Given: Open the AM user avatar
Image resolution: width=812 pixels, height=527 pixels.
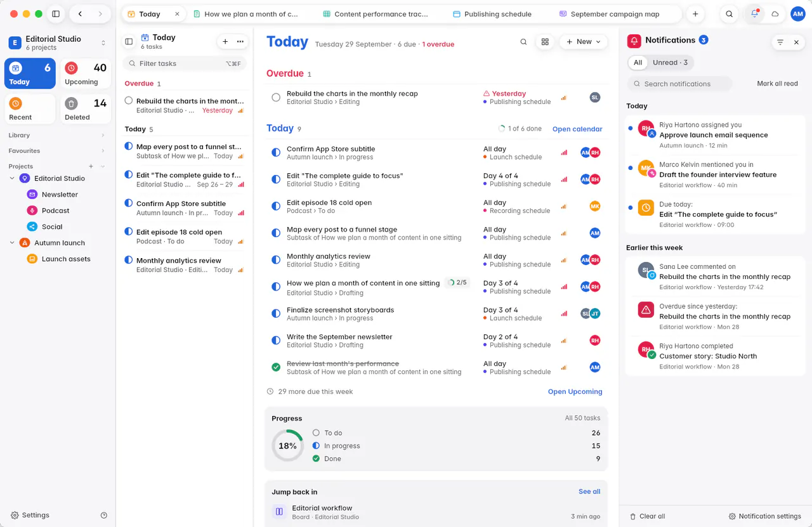Looking at the screenshot, I should tap(798, 14).
